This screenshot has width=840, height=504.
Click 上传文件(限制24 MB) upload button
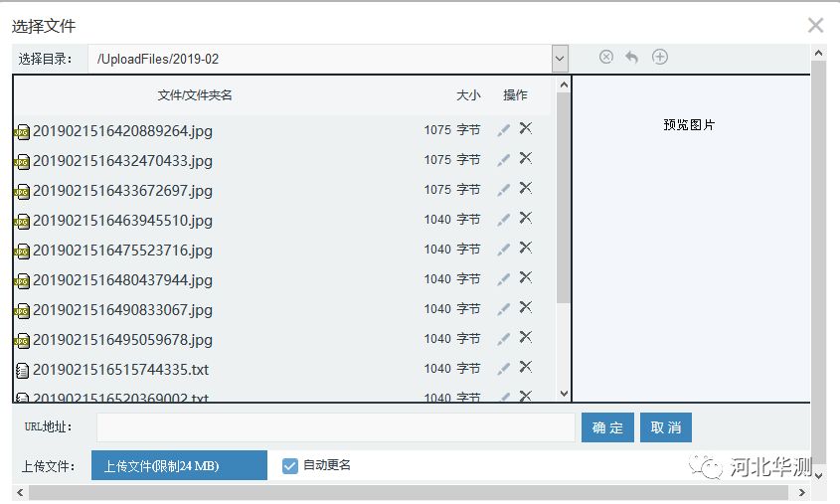coord(179,465)
